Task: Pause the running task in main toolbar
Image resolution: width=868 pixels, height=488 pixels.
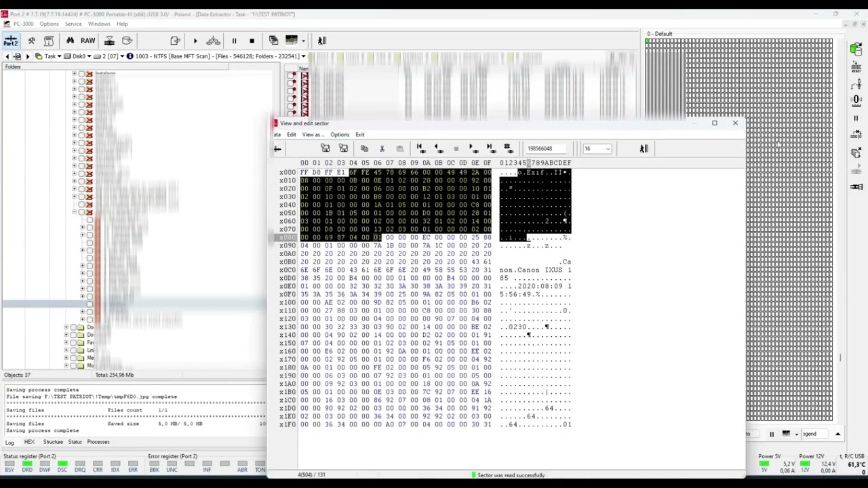Action: (x=234, y=41)
